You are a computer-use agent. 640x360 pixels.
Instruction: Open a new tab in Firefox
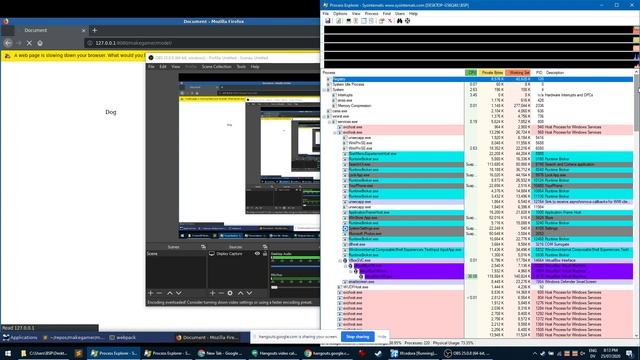point(95,30)
